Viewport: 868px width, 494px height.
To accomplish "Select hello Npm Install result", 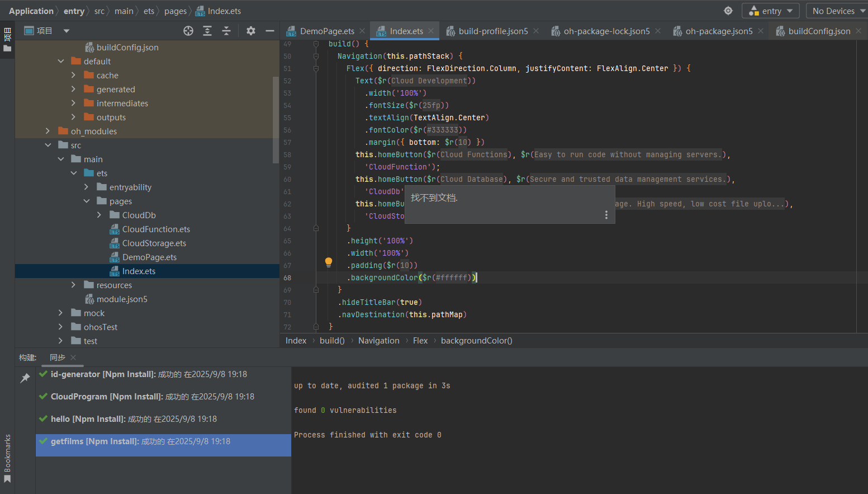I will point(163,419).
